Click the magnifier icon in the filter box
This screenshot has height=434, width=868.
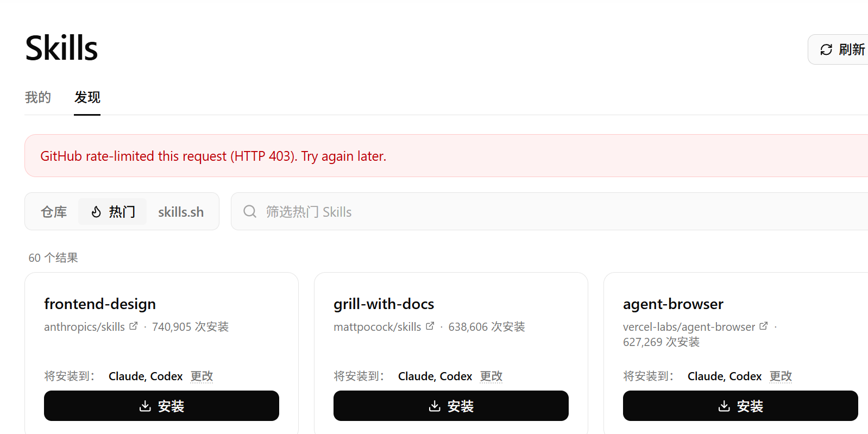[250, 211]
